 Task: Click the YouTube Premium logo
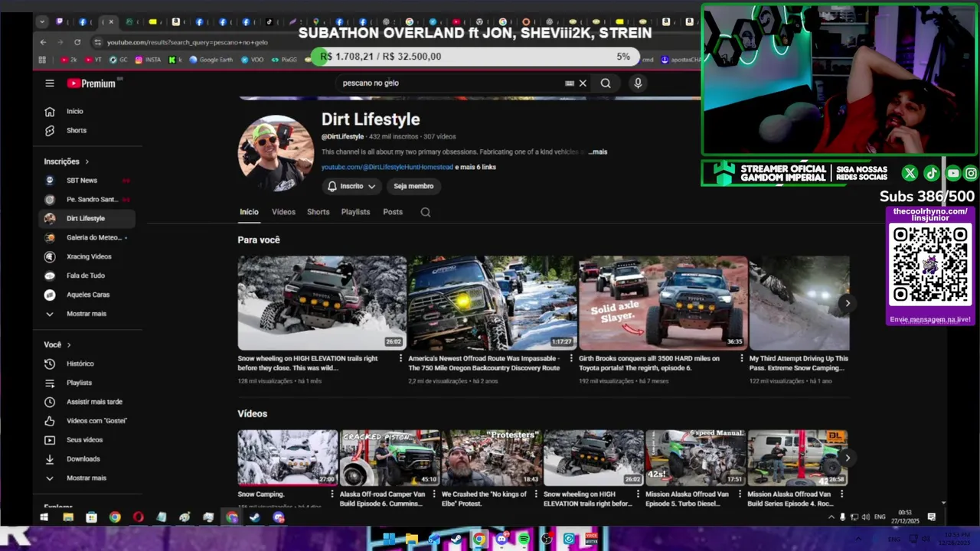91,83
